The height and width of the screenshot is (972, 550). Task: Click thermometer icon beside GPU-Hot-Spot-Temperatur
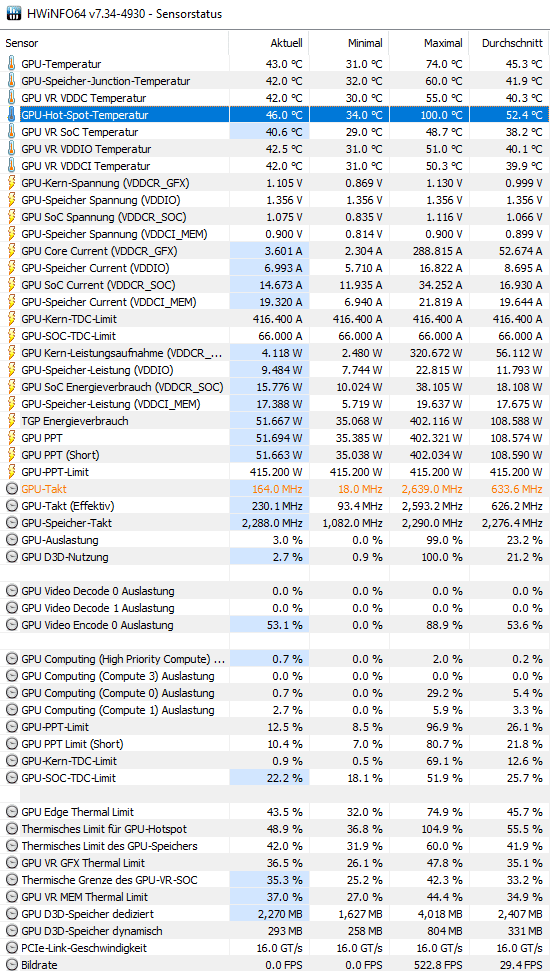click(11, 115)
